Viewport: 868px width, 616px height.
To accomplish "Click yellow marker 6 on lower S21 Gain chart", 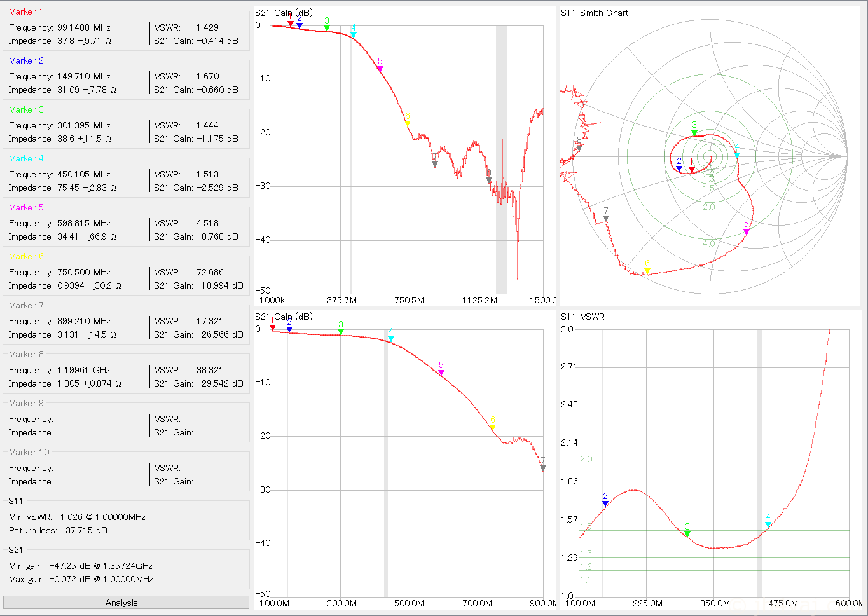I will (x=493, y=427).
